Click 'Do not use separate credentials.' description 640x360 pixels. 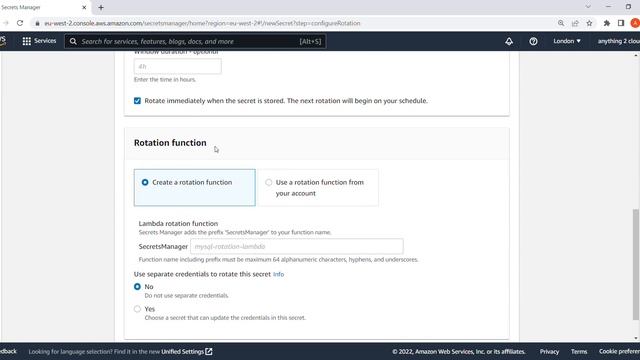click(x=187, y=296)
